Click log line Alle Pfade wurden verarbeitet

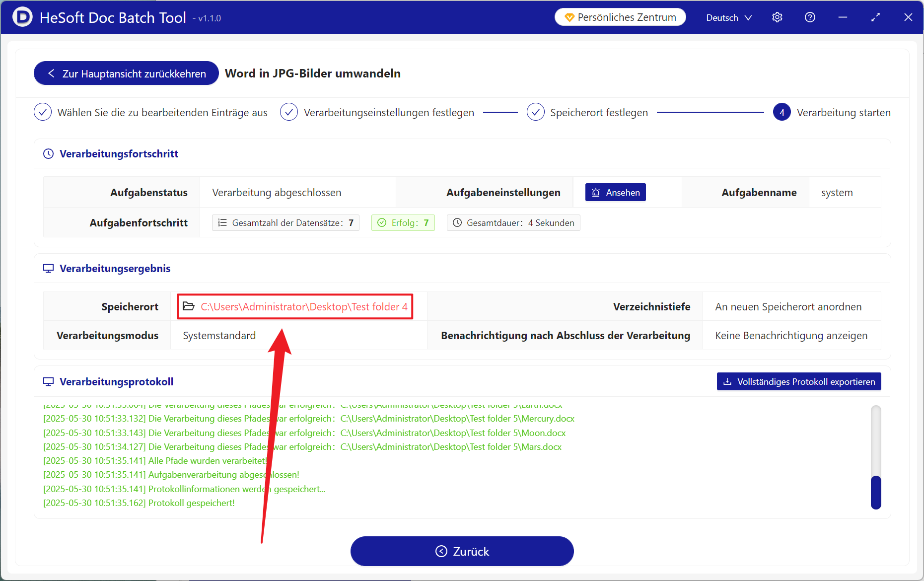pos(155,461)
